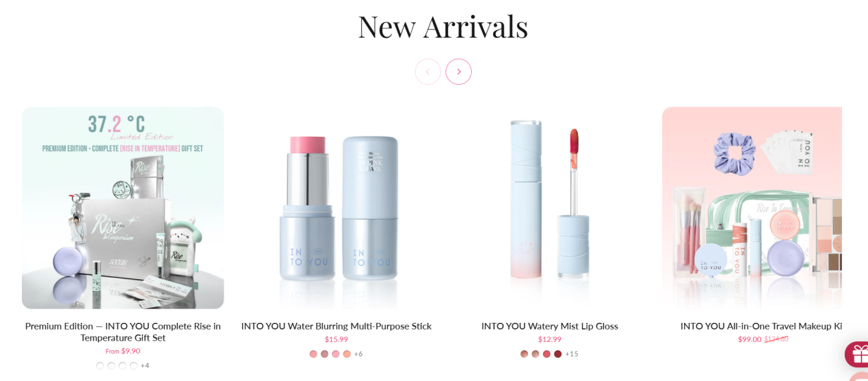Select first Gift Set variant swatch
The height and width of the screenshot is (381, 868).
[x=100, y=366]
